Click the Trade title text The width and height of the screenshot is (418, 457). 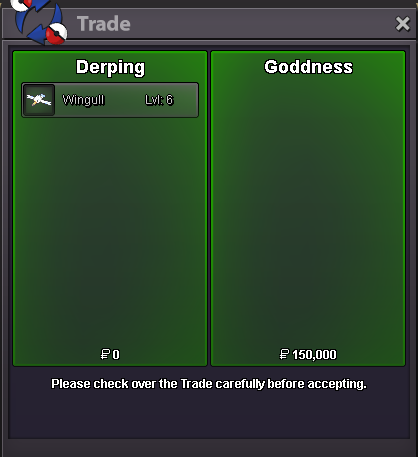coord(104,24)
